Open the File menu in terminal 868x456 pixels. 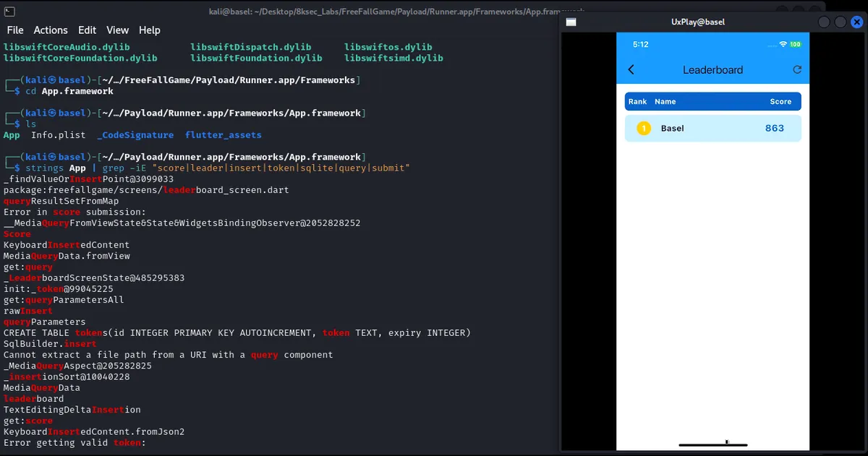coord(15,30)
